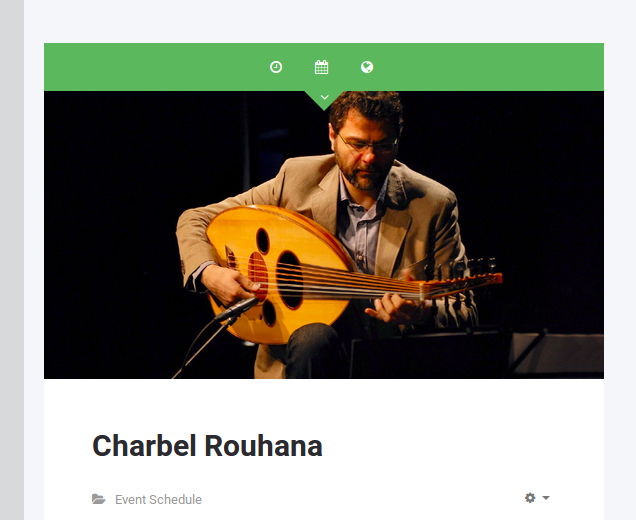Click the green triangle pointer under header
The width and height of the screenshot is (636, 520).
(x=324, y=100)
